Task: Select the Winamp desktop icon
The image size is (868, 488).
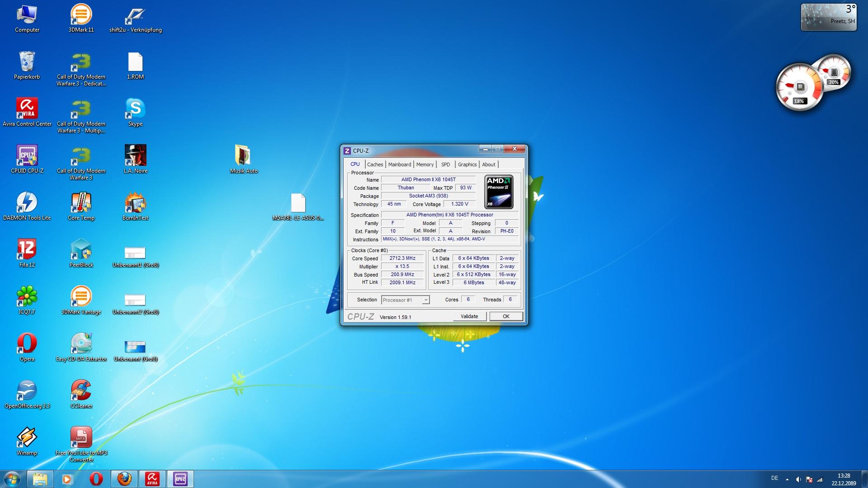Action: 27,441
